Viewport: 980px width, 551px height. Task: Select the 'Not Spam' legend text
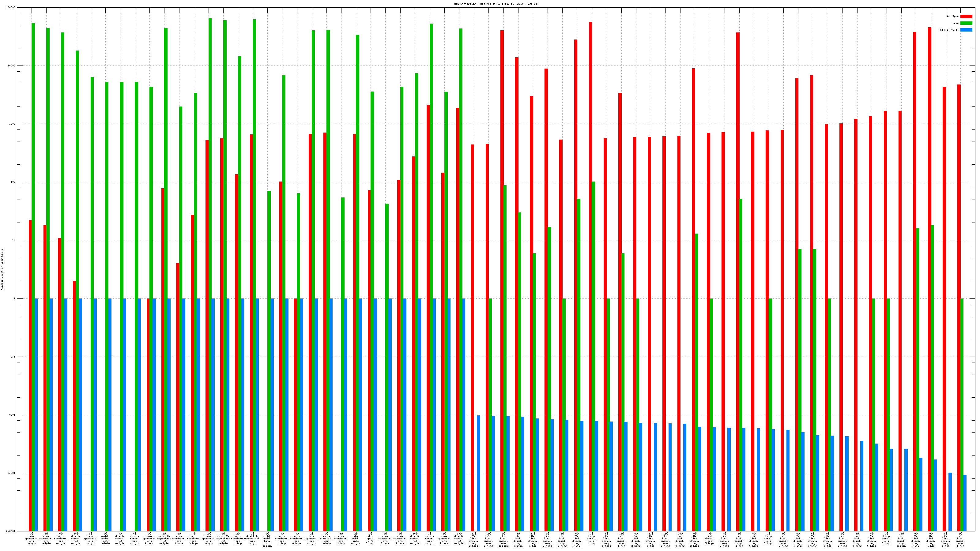pyautogui.click(x=953, y=16)
